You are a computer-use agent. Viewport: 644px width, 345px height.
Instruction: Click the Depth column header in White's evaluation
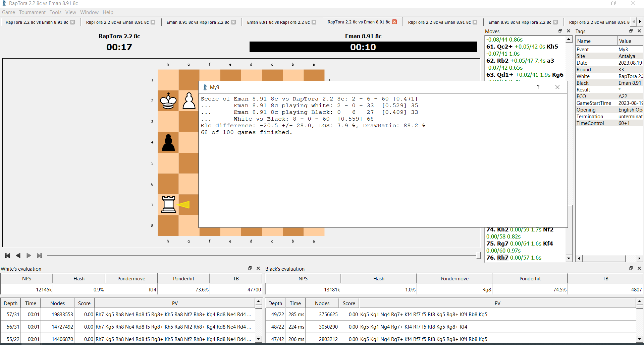click(x=10, y=303)
